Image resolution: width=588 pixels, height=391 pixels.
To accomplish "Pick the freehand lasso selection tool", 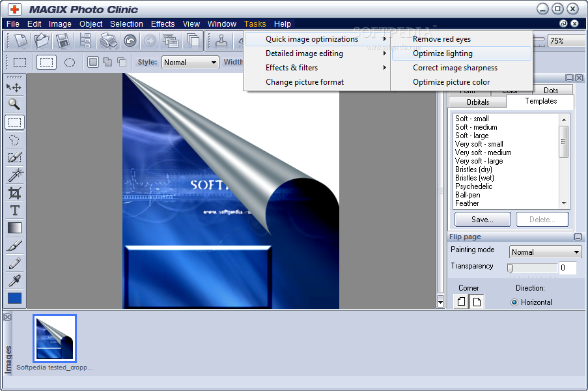I will 14,140.
